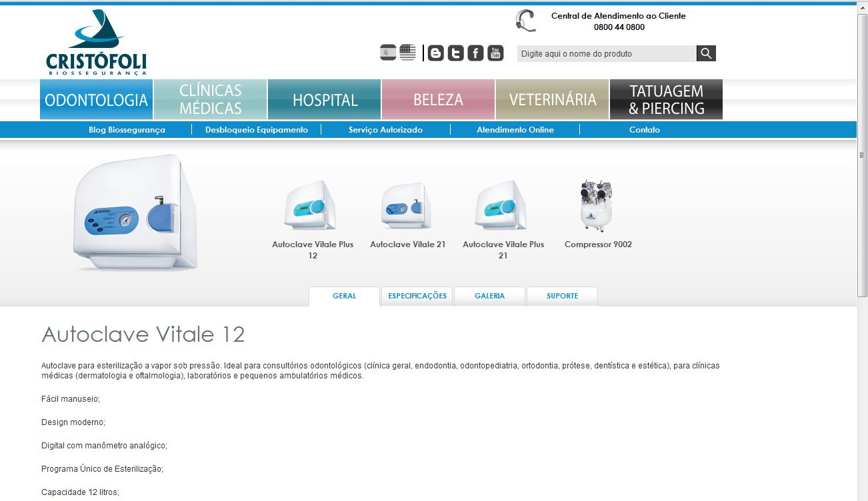Open the Facebook social icon
The image size is (868, 501).
pyautogui.click(x=475, y=53)
